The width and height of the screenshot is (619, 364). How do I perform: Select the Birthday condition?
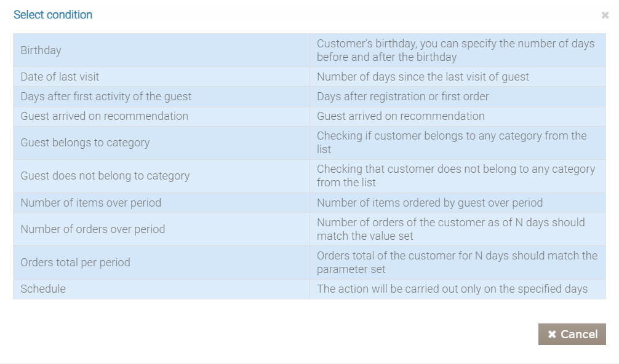[41, 50]
